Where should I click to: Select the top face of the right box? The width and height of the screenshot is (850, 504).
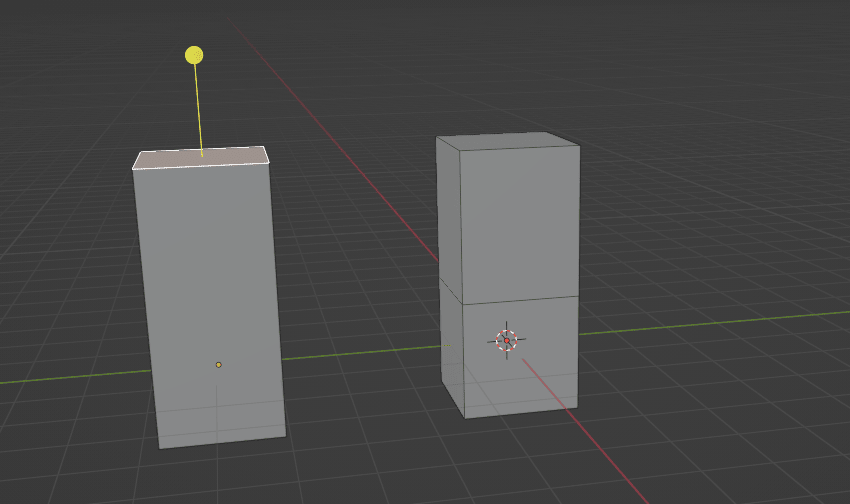tap(510, 142)
